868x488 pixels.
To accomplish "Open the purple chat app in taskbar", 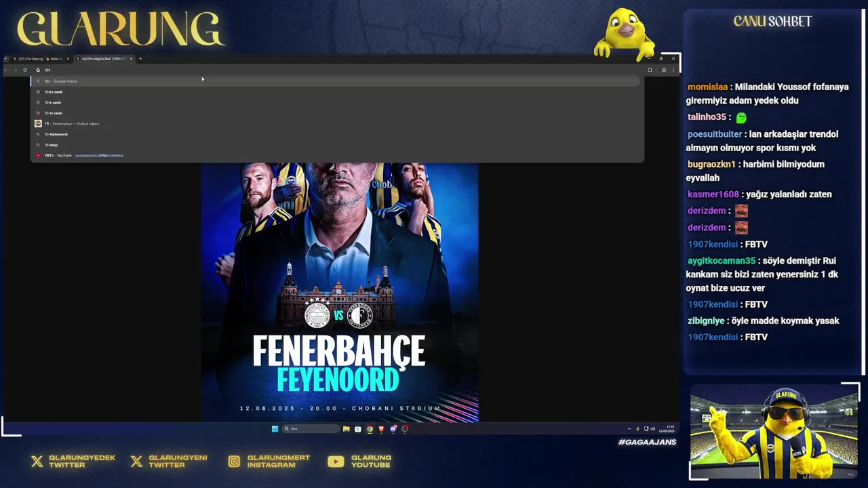I will click(393, 428).
